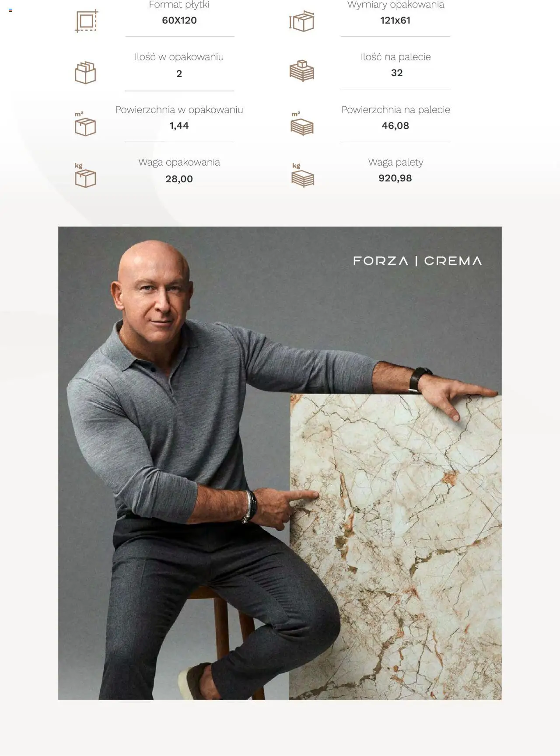
Task: Click the small flag icon top-left
Action: (10, 10)
